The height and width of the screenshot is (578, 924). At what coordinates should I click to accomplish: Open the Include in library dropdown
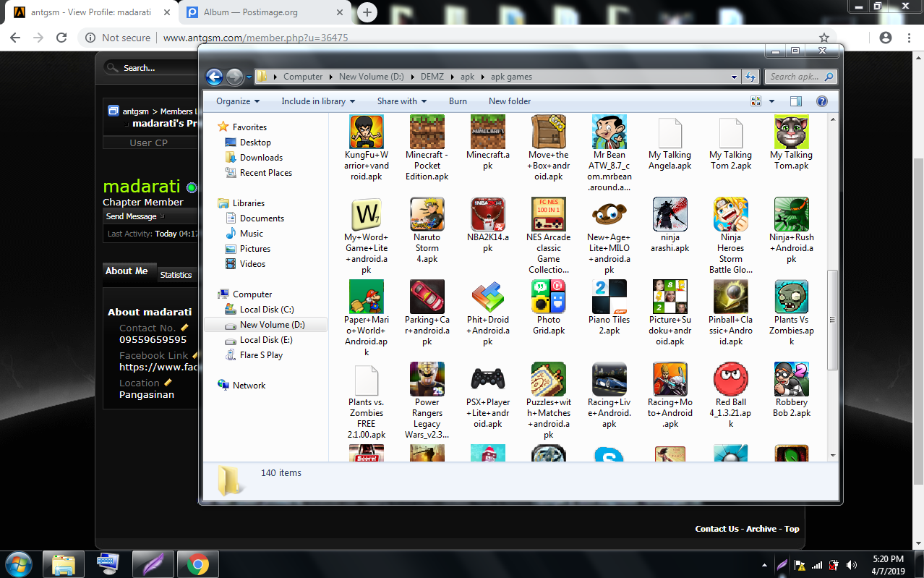pyautogui.click(x=319, y=101)
